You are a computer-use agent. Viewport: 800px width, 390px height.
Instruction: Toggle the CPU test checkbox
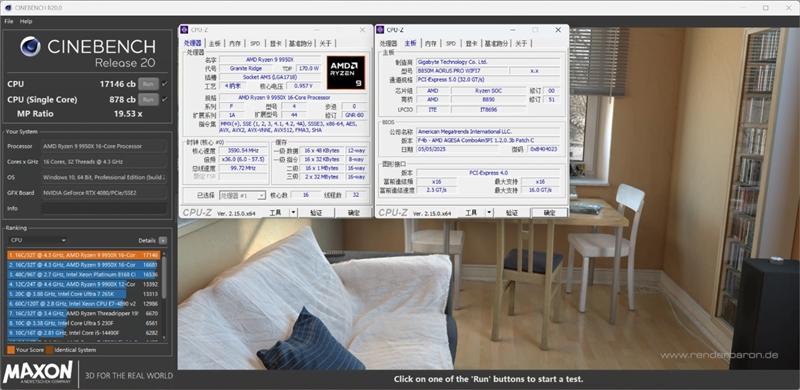164,84
